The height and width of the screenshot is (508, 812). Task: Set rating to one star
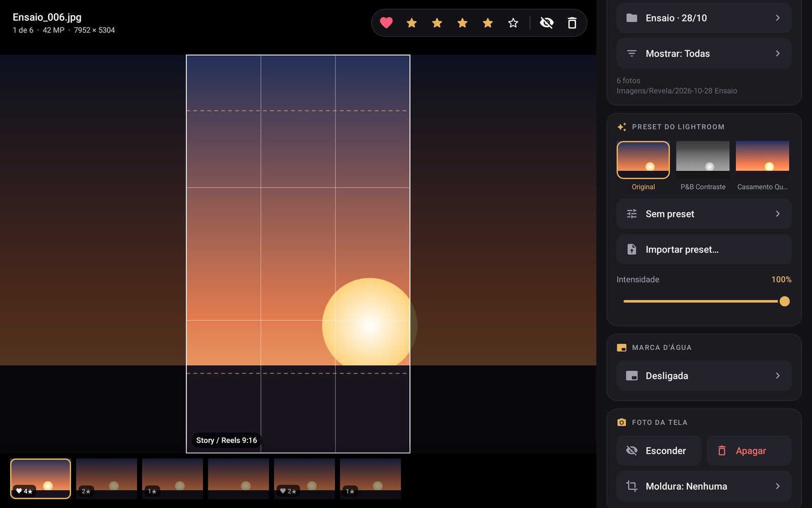(x=412, y=23)
